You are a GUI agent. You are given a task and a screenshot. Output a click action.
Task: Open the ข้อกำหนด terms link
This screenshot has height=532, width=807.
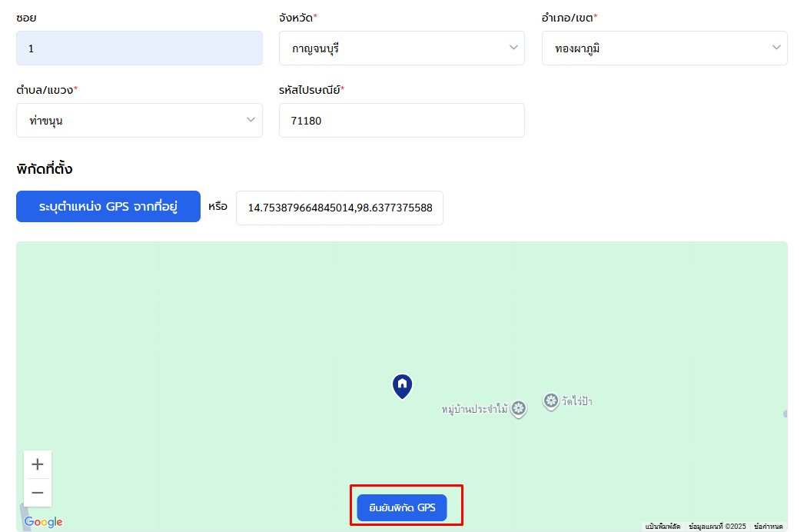click(768, 527)
